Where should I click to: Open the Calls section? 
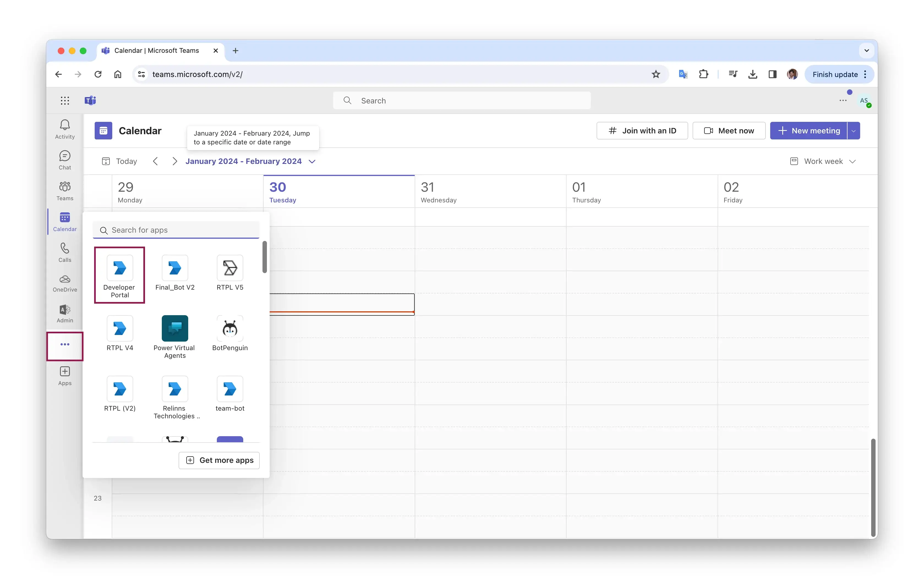[65, 252]
